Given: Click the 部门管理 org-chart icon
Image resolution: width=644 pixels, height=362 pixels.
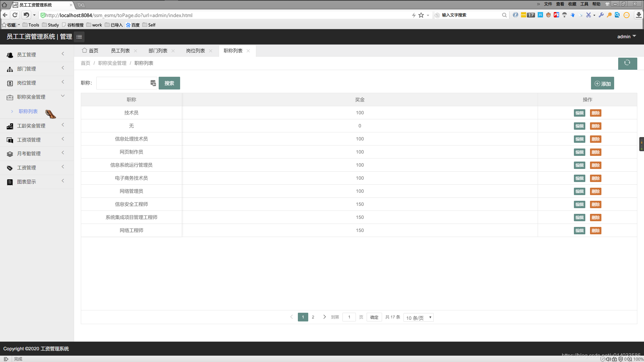Looking at the screenshot, I should [10, 69].
